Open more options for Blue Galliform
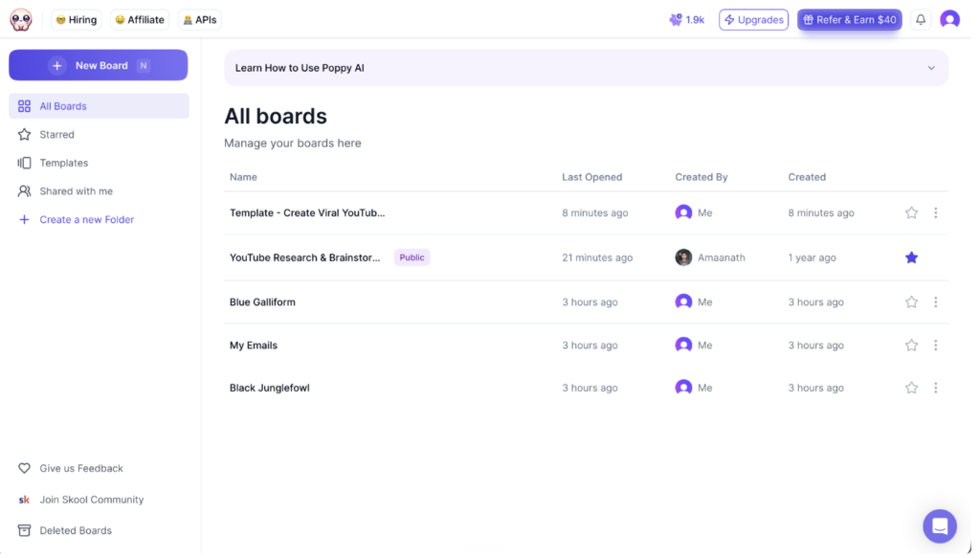The height and width of the screenshot is (558, 980). click(936, 302)
